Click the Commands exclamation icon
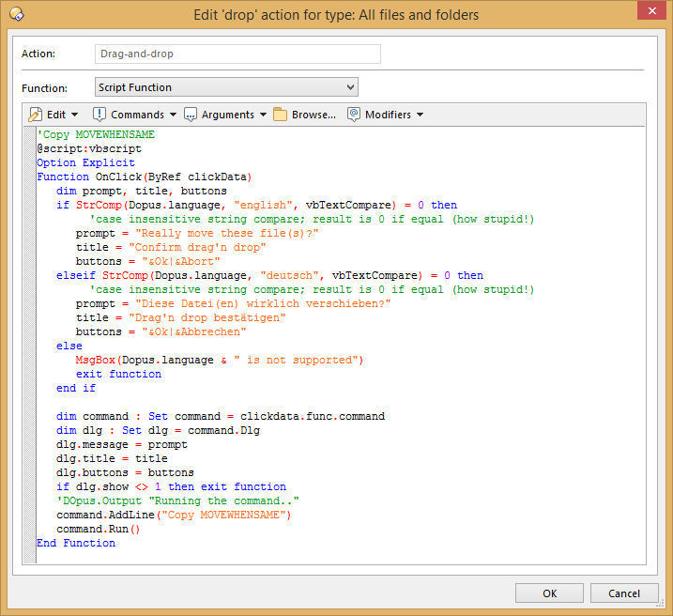This screenshot has height=616, width=673. coord(99,115)
